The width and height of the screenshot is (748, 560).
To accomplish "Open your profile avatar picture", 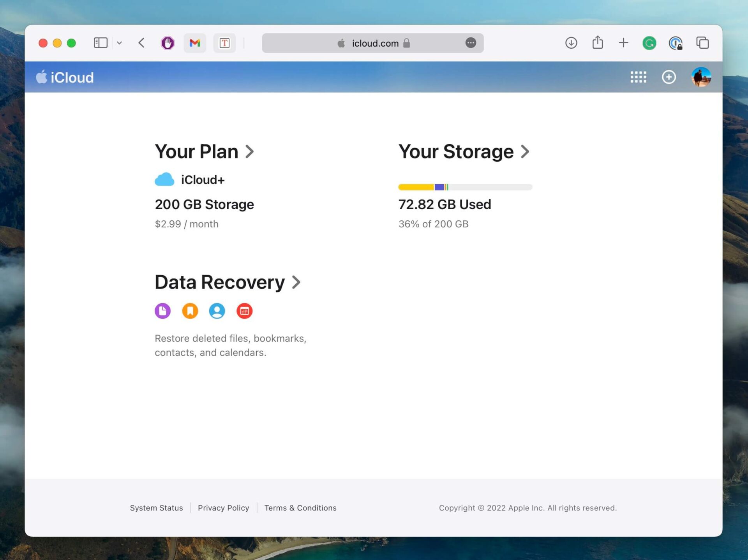I will tap(701, 77).
